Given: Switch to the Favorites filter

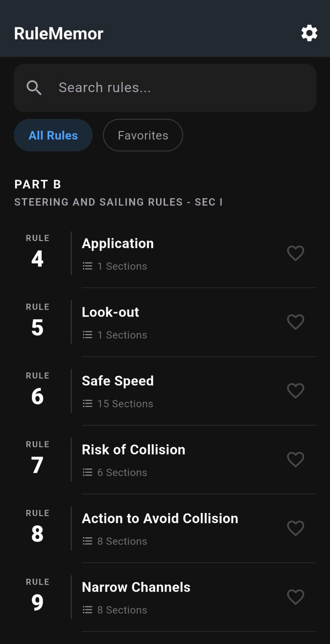Looking at the screenshot, I should [143, 135].
